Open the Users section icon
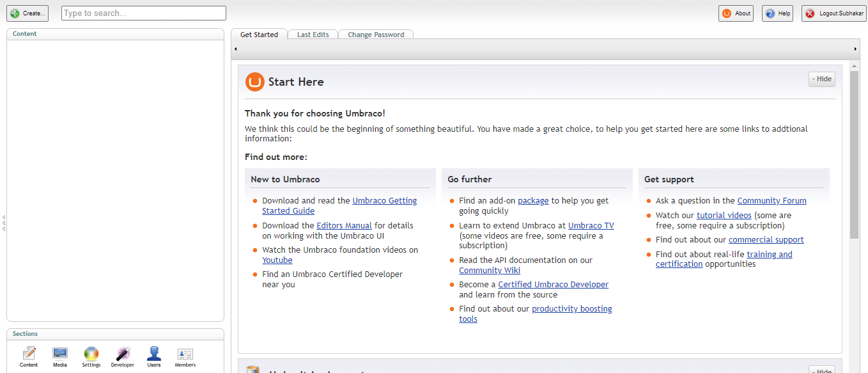 (154, 357)
